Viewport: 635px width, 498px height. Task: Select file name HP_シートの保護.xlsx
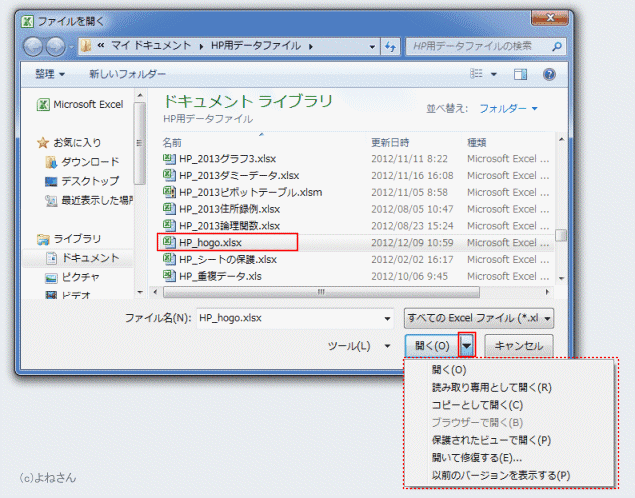pyautogui.click(x=228, y=259)
